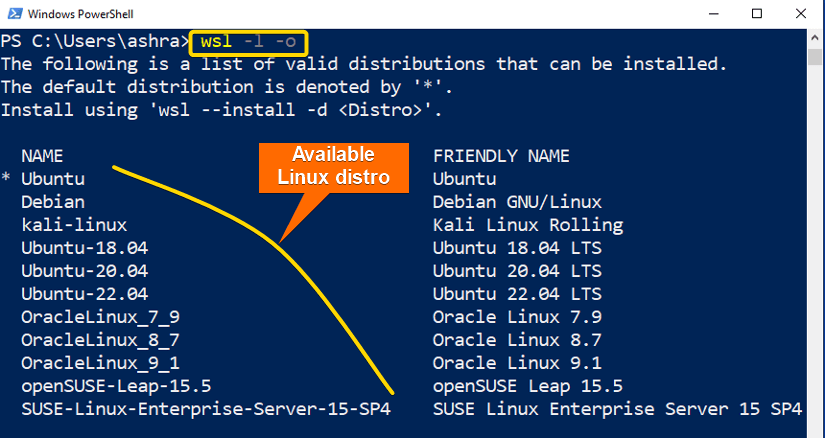The height and width of the screenshot is (438, 825).
Task: Click friendly name 'Oracle Linux 8.7'
Action: pos(517,340)
